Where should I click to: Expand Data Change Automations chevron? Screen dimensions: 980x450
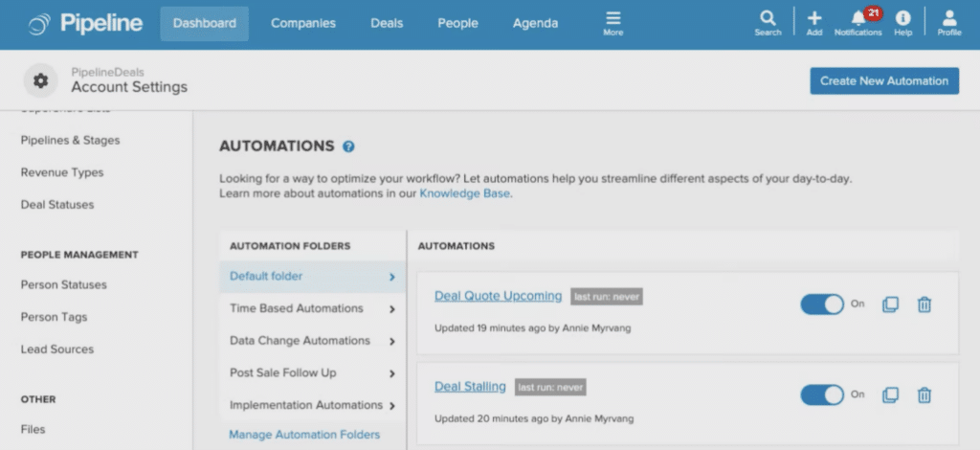pos(391,341)
